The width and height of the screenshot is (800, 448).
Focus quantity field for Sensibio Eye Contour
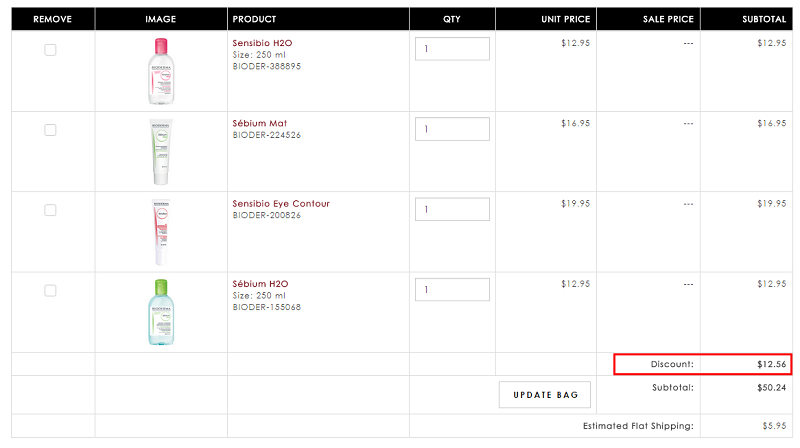[452, 209]
